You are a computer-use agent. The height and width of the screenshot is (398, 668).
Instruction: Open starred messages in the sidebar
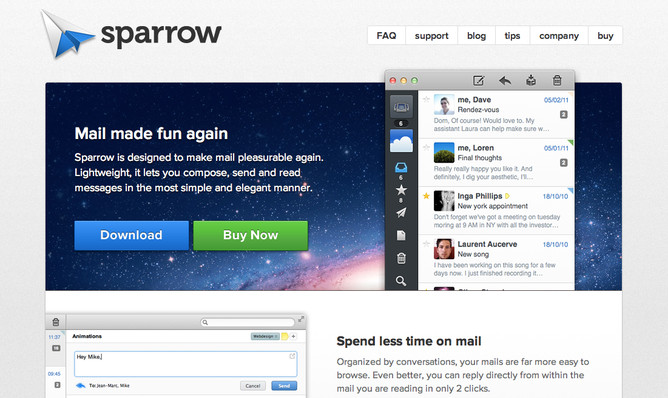pyautogui.click(x=401, y=190)
